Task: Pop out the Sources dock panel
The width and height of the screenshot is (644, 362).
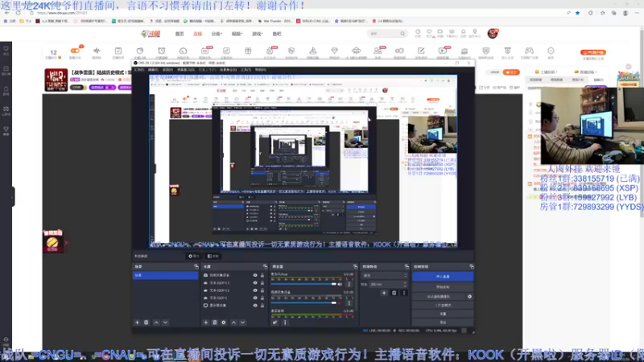Action: pos(265,267)
